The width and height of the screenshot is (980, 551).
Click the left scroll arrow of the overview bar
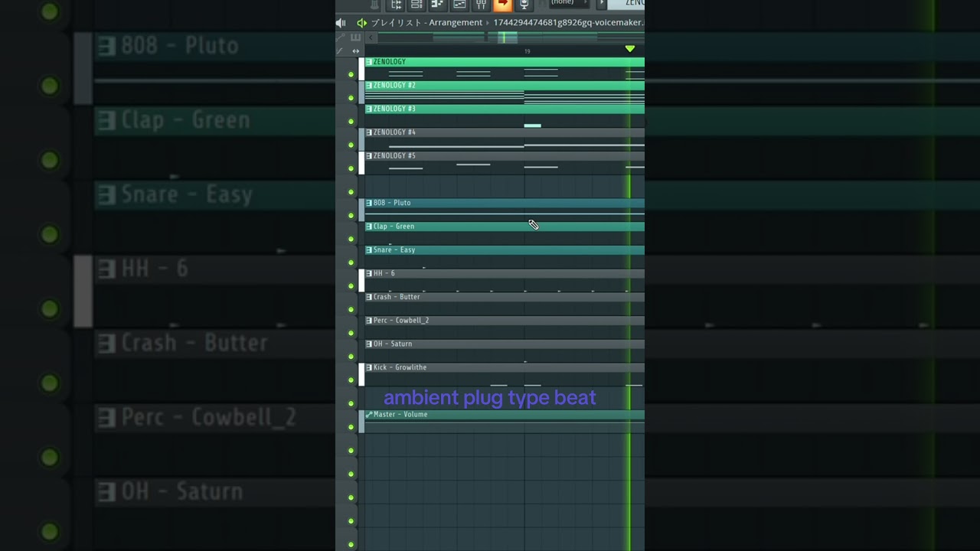pos(371,37)
